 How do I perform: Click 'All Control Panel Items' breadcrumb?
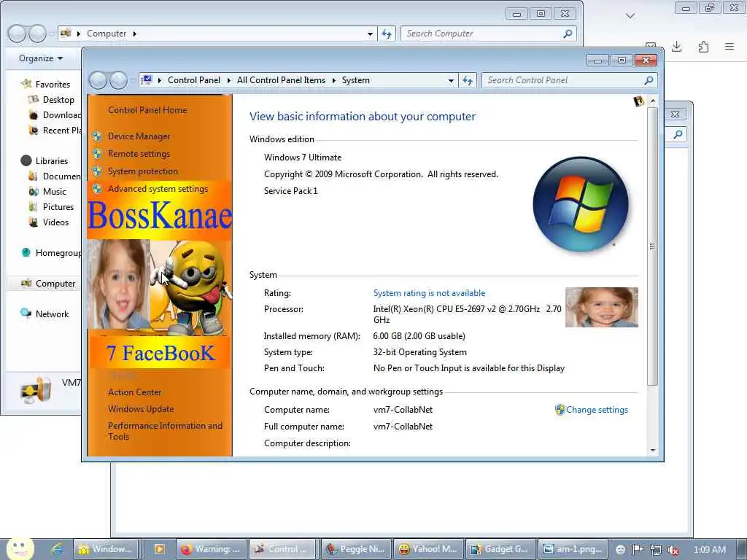point(281,80)
